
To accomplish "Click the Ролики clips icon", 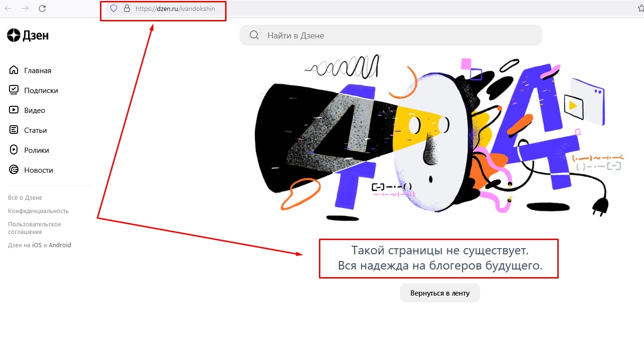I will [14, 150].
